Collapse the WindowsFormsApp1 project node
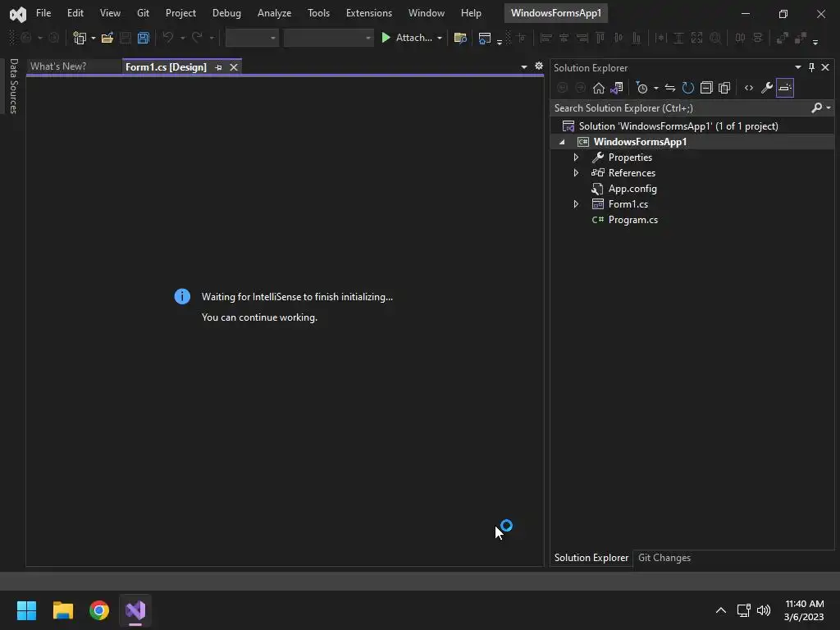The image size is (840, 630). pos(562,142)
